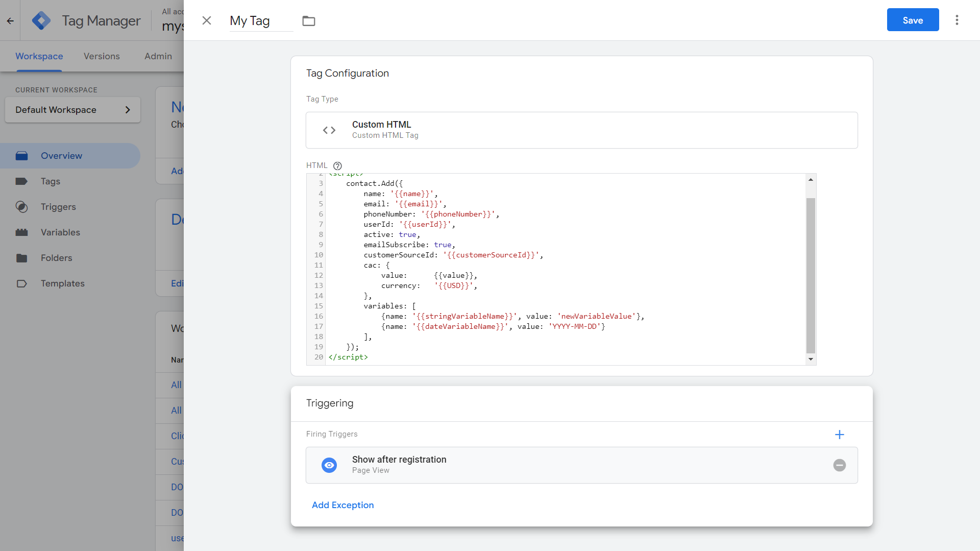Click the Add Exception link

(x=342, y=505)
